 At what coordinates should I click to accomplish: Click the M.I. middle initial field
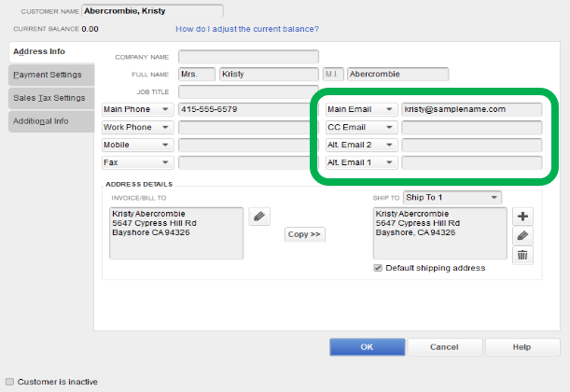coord(333,74)
